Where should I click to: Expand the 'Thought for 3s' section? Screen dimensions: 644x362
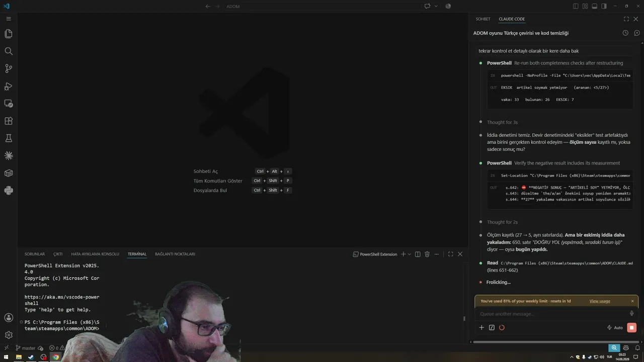click(502, 122)
